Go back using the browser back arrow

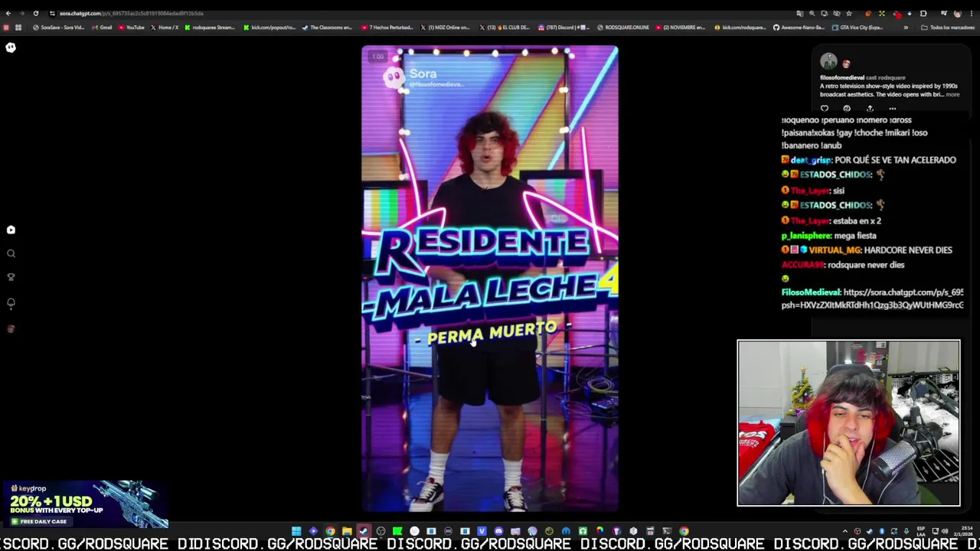[x=8, y=13]
